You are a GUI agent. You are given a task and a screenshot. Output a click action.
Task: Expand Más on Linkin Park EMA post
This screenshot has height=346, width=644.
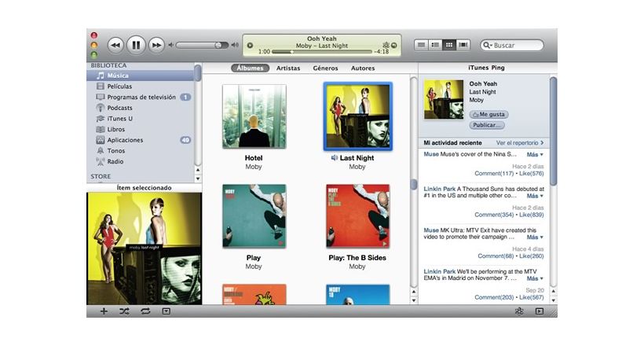click(x=535, y=278)
